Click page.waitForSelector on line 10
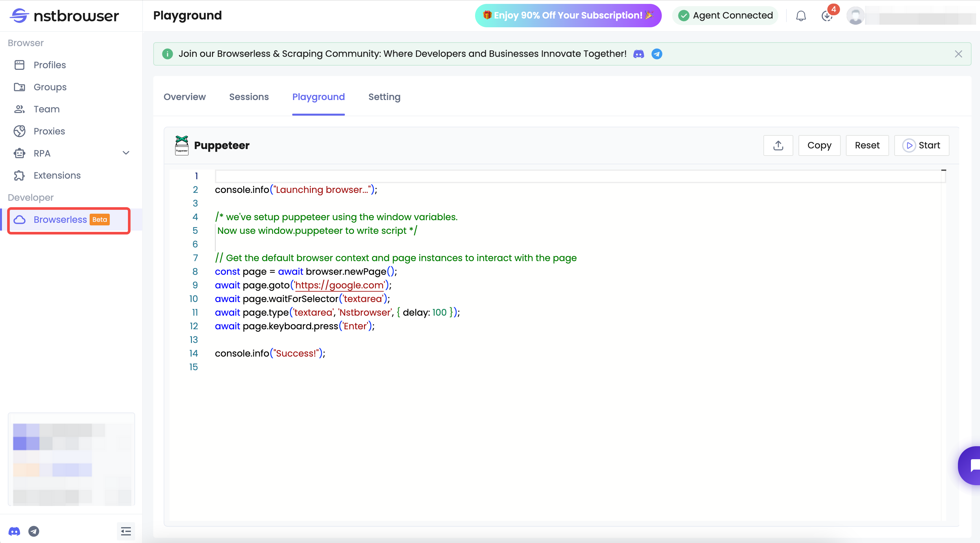 pyautogui.click(x=291, y=299)
